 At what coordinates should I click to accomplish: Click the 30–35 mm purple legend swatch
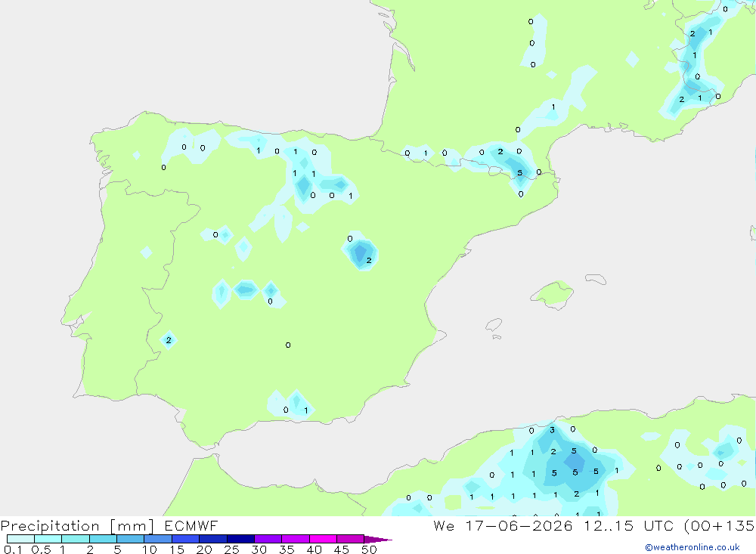click(268, 539)
